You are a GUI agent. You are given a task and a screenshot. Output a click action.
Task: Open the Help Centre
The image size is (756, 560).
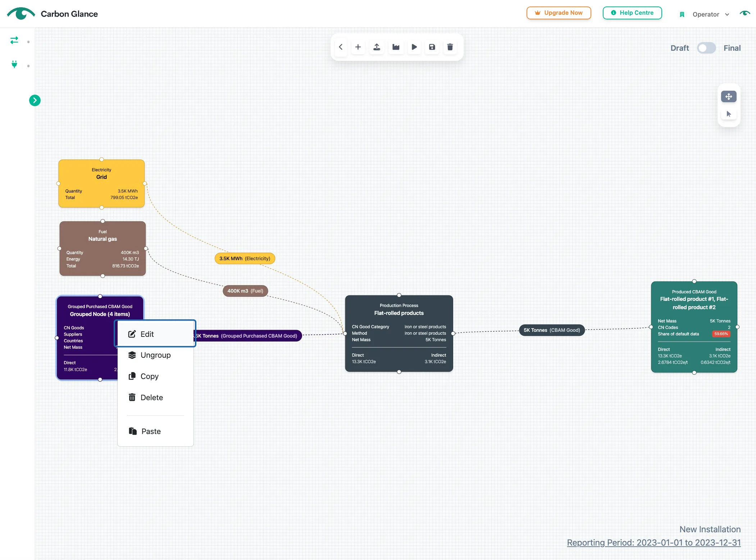(x=632, y=13)
